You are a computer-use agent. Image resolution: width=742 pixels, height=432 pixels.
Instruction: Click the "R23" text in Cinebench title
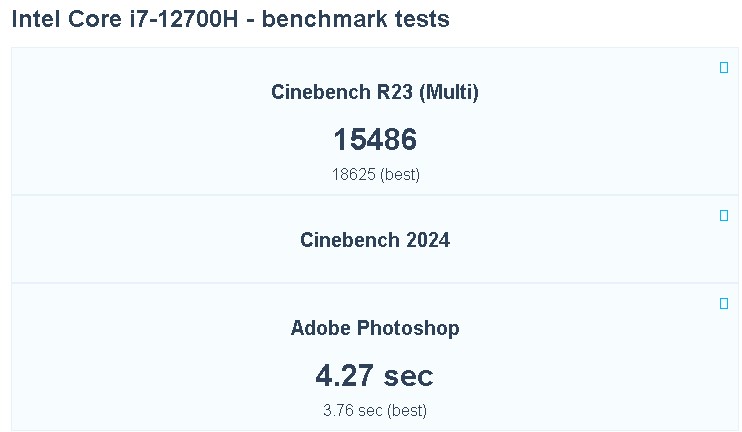pos(394,92)
